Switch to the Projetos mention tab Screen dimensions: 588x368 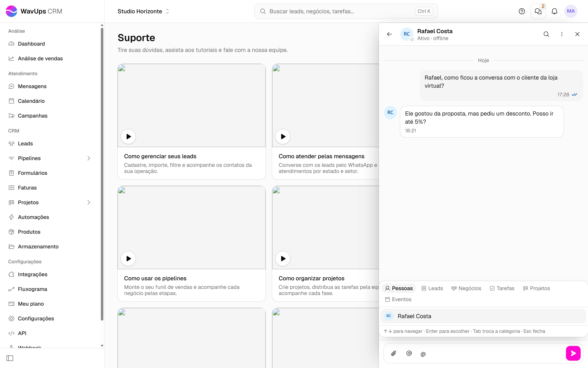coord(536,288)
